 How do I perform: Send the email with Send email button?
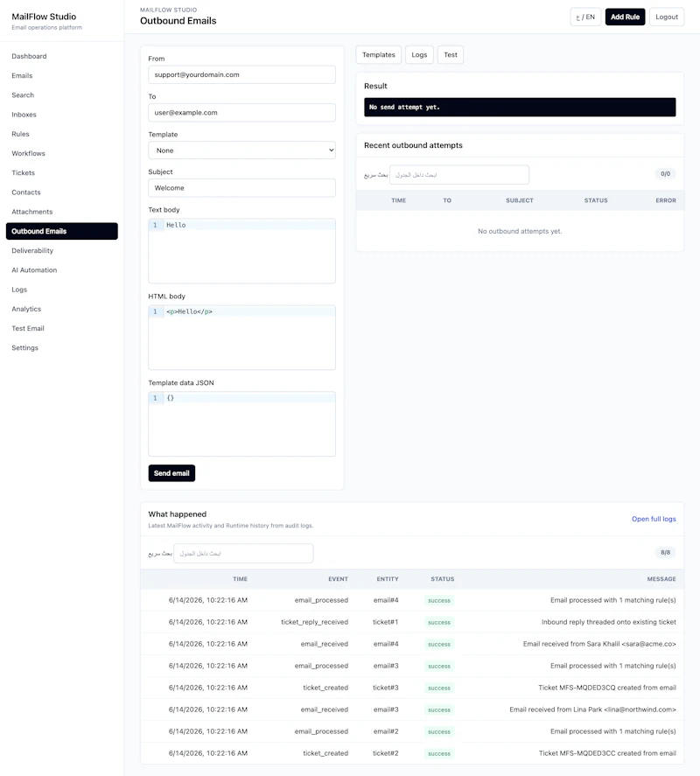click(171, 473)
